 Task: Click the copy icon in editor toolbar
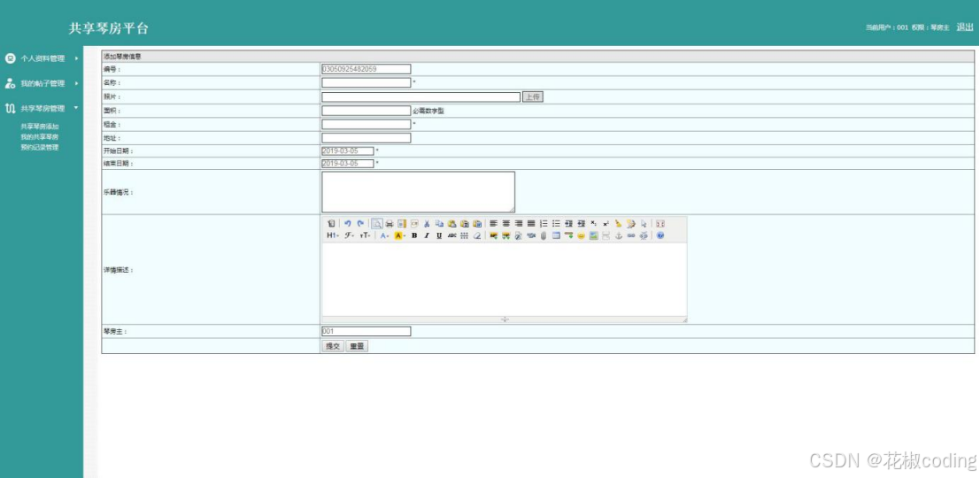tap(439, 224)
